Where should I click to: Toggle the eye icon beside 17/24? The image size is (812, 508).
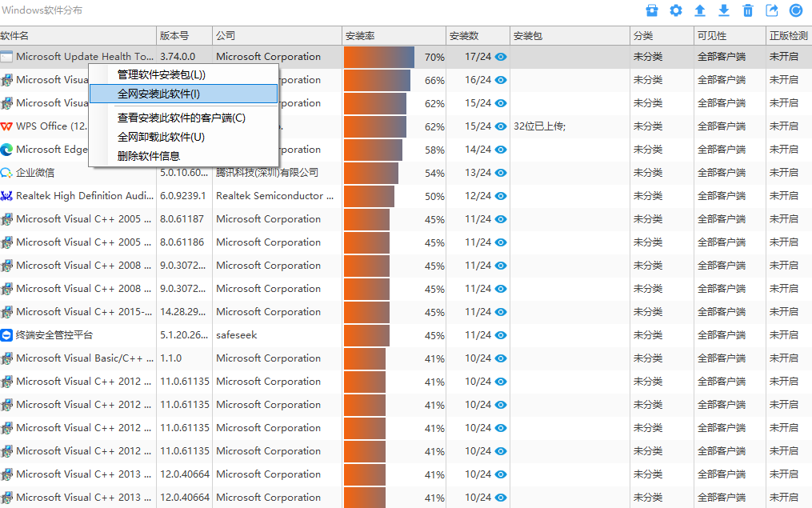pyautogui.click(x=501, y=57)
